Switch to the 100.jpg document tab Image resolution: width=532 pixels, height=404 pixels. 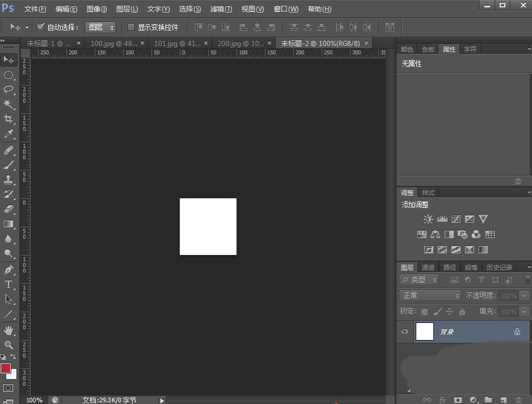coord(113,43)
